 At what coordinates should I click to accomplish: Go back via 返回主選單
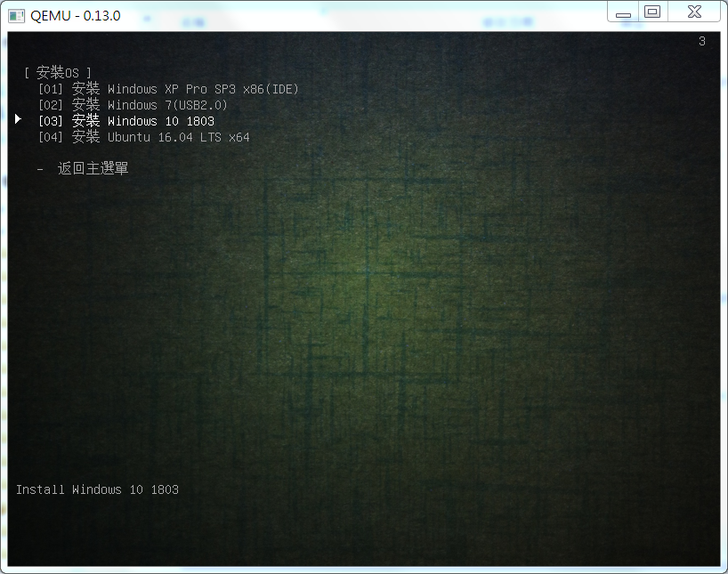click(93, 168)
